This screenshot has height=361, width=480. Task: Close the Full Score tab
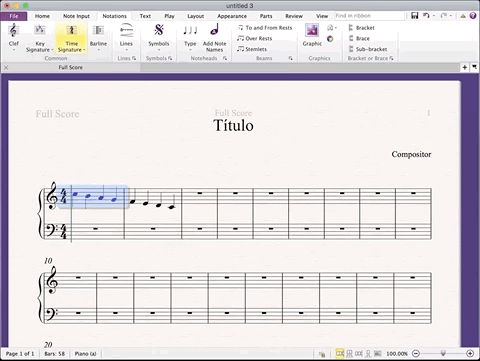[6, 67]
